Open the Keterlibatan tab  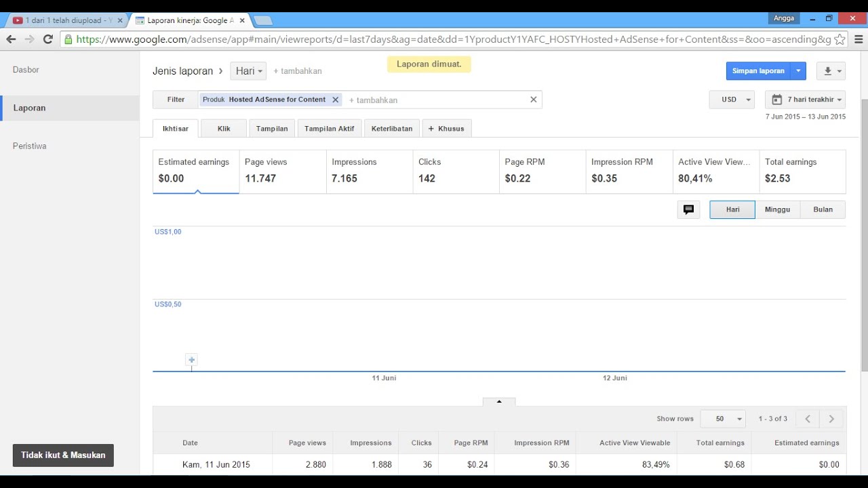point(392,129)
